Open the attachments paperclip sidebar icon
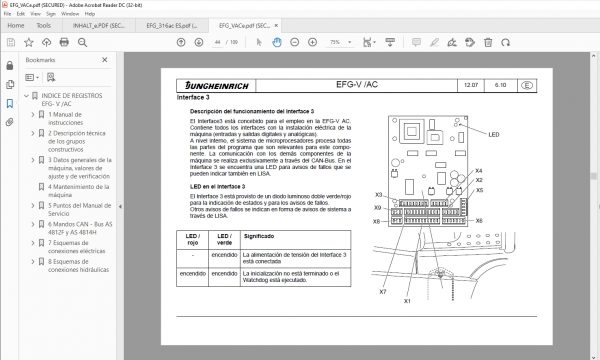Viewport: 600px width, 360px height. click(x=10, y=122)
